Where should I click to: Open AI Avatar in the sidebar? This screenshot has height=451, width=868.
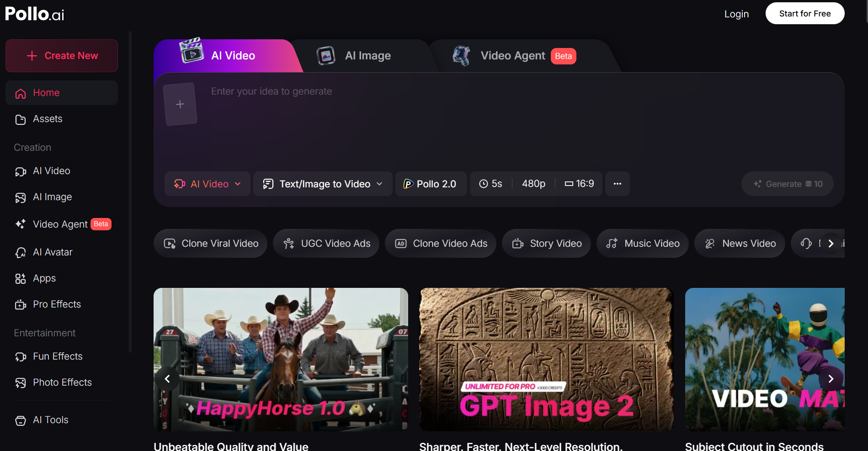62,252
